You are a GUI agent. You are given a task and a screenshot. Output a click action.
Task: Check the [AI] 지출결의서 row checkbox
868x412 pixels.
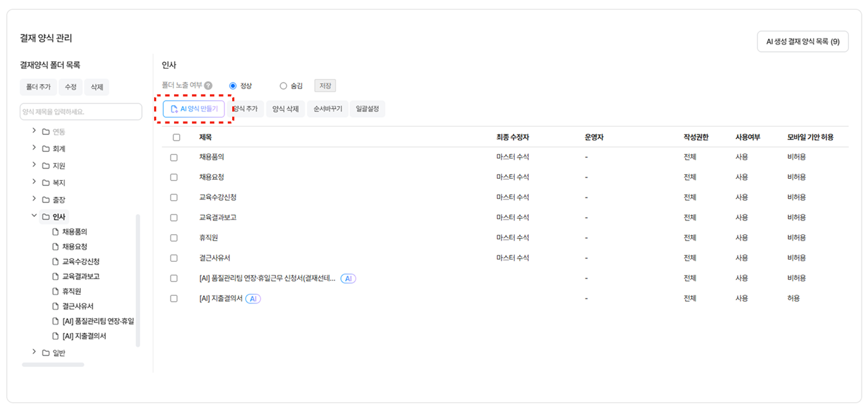coord(174,299)
